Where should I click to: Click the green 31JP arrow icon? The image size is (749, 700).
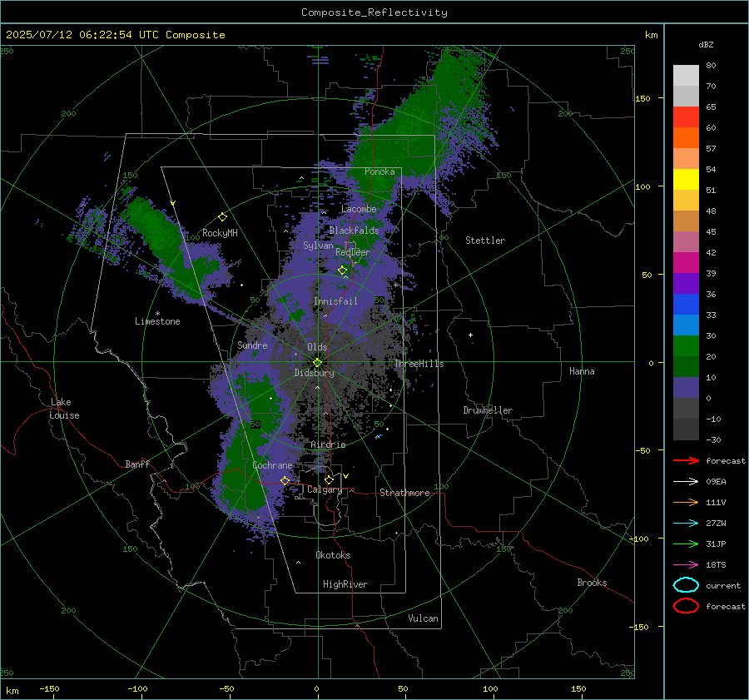(686, 544)
